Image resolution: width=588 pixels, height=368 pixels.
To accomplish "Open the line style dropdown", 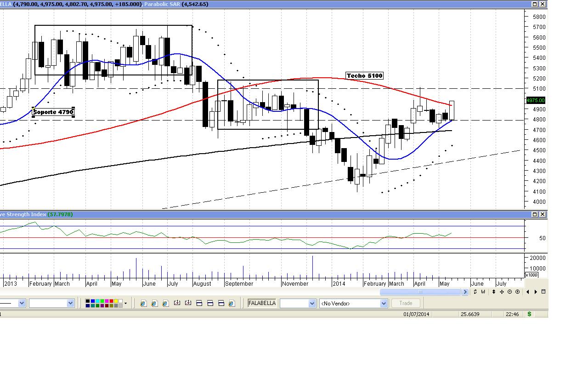I will (x=22, y=303).
